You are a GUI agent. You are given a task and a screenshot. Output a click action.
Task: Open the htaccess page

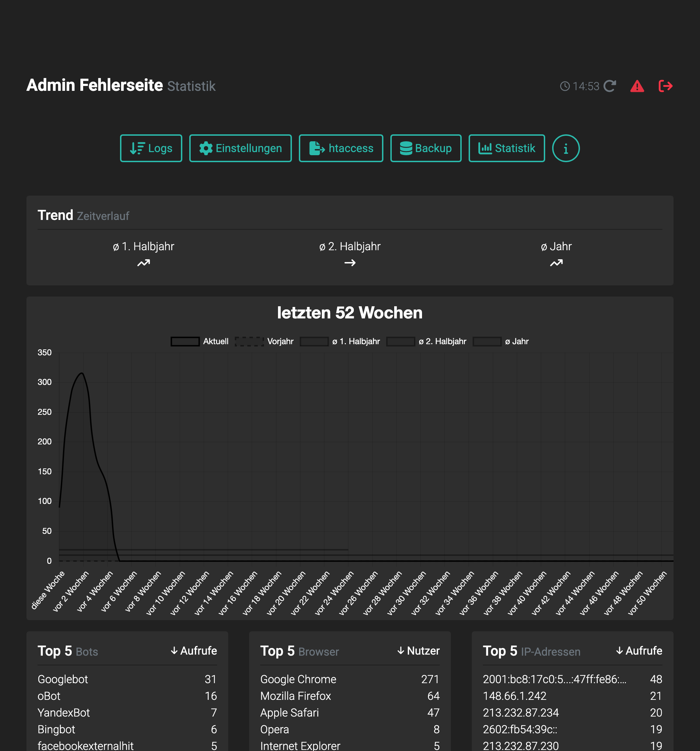341,149
